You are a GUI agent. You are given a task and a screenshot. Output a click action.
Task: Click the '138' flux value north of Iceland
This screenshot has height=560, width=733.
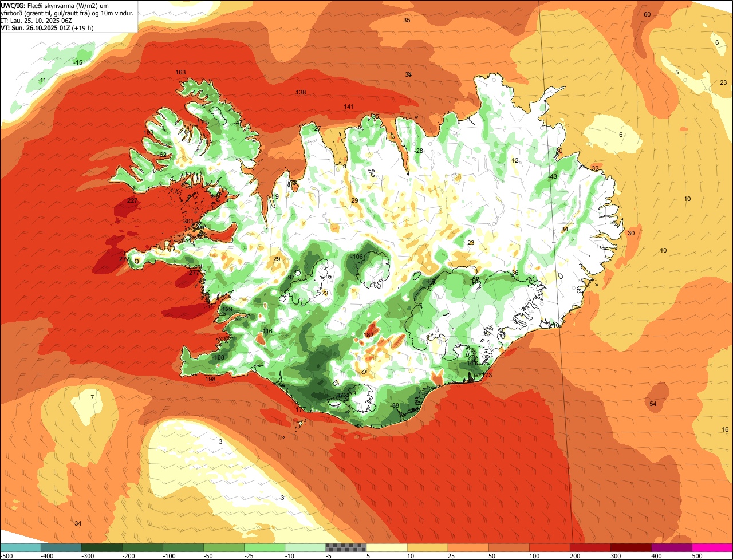pos(301,92)
